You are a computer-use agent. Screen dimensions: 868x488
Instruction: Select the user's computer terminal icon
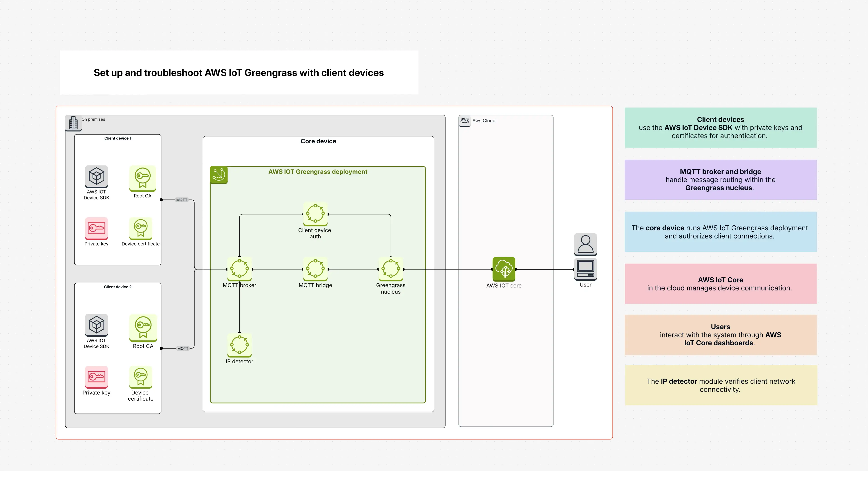(585, 269)
